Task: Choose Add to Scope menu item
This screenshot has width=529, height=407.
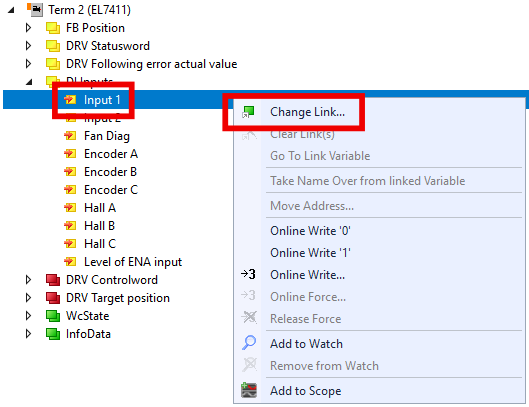Action: click(306, 391)
